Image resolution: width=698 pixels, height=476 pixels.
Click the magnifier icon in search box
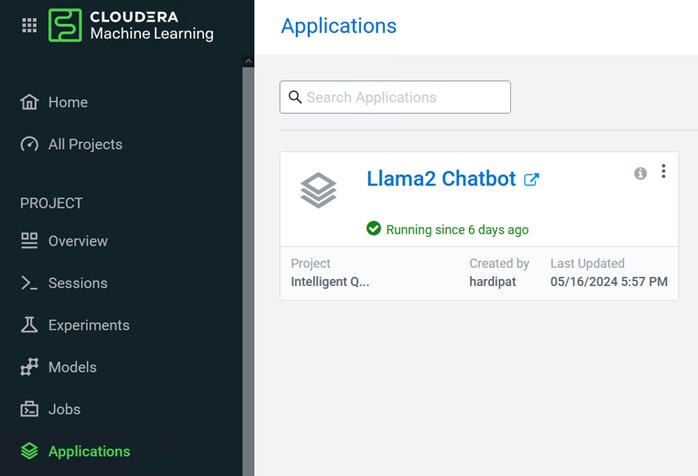pos(295,97)
